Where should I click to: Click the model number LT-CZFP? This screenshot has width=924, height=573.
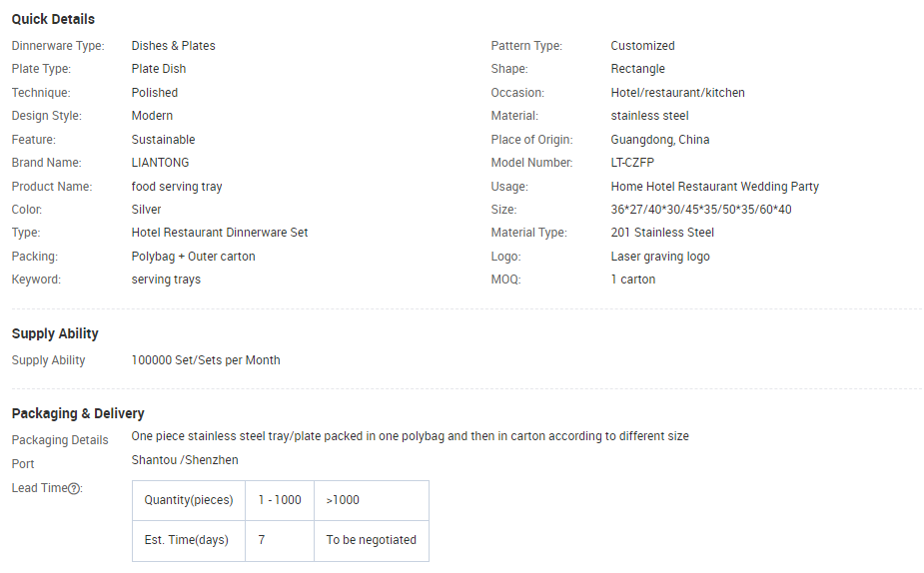click(x=632, y=163)
